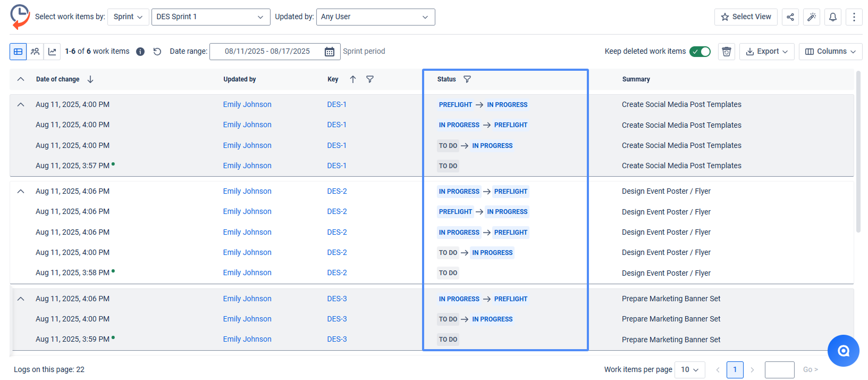Open the three-dot more options menu
Image resolution: width=868 pixels, height=380 pixels.
854,17
